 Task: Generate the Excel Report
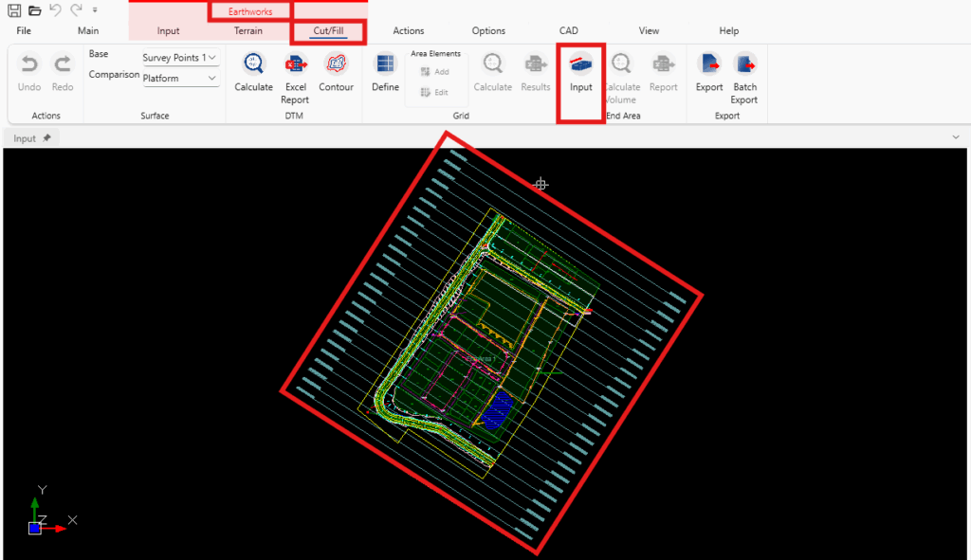[295, 79]
